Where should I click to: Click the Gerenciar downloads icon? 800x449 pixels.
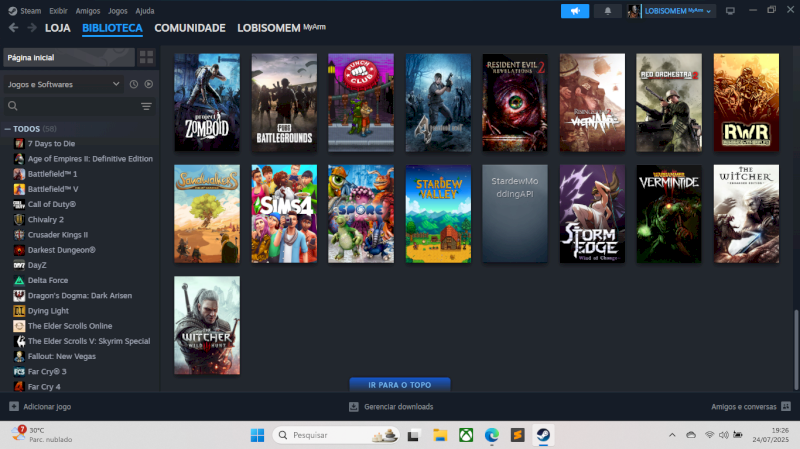tap(354, 406)
